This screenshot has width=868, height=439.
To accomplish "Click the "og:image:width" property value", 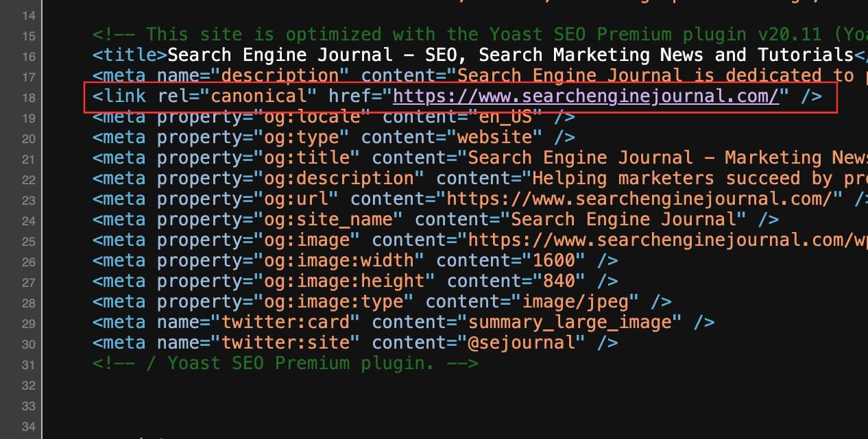I will tap(339, 260).
